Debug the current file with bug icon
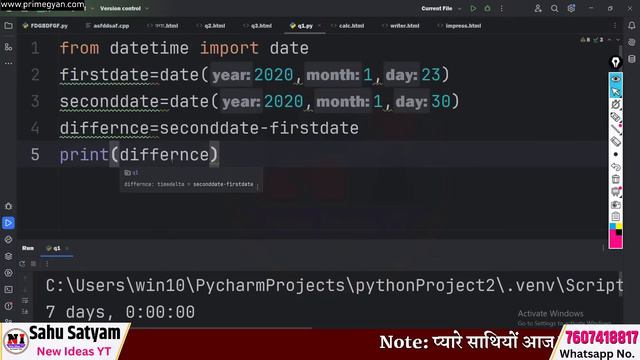This screenshot has width=640, height=360. click(x=487, y=8)
